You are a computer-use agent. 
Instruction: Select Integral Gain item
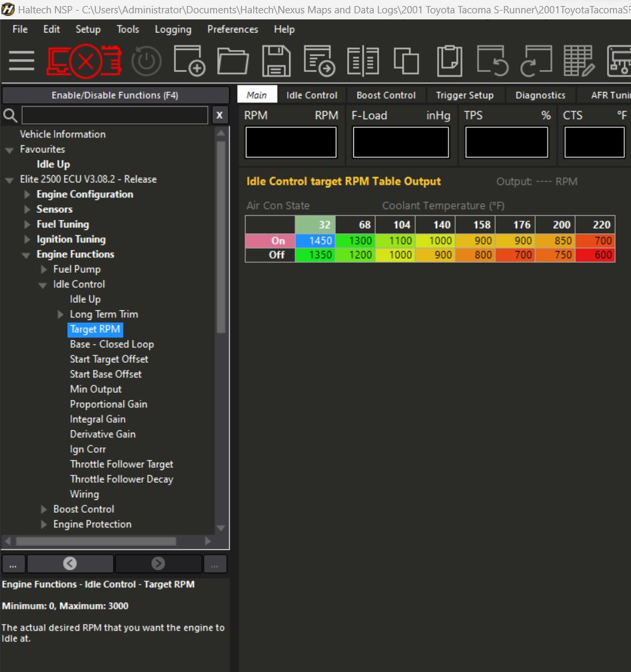point(98,419)
